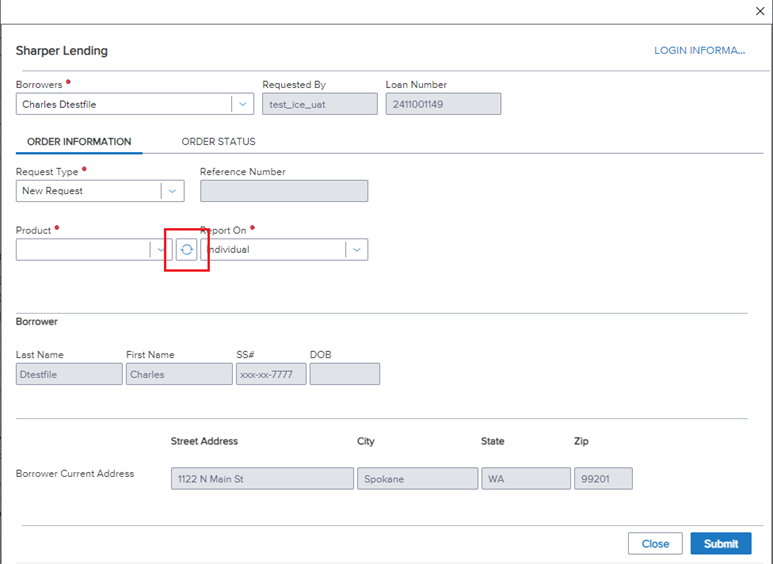The height and width of the screenshot is (564, 773).
Task: Click the Last Name field
Action: tap(69, 374)
